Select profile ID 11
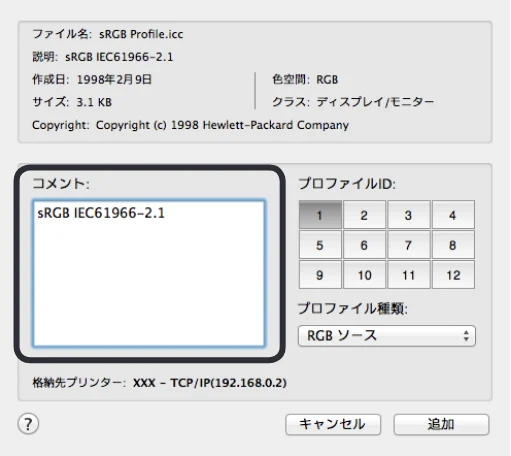 [x=409, y=275]
